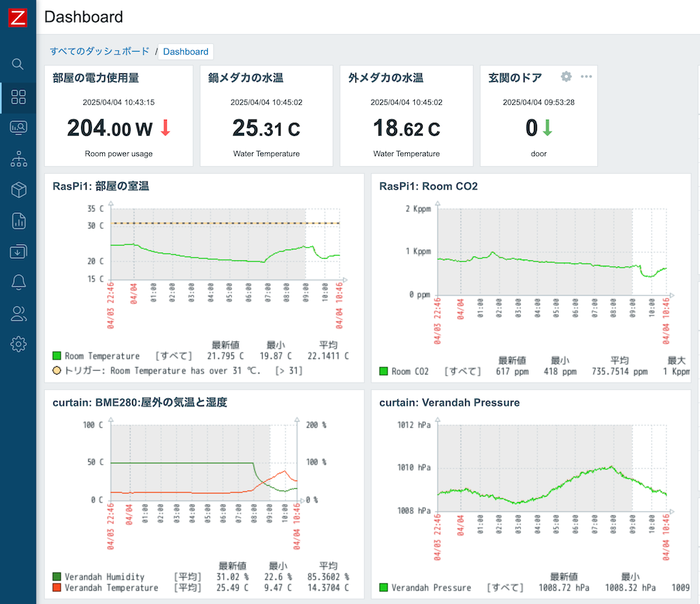Viewport: 700px width, 604px height.
Task: Open the Inventory cube icon
Action: (19, 190)
